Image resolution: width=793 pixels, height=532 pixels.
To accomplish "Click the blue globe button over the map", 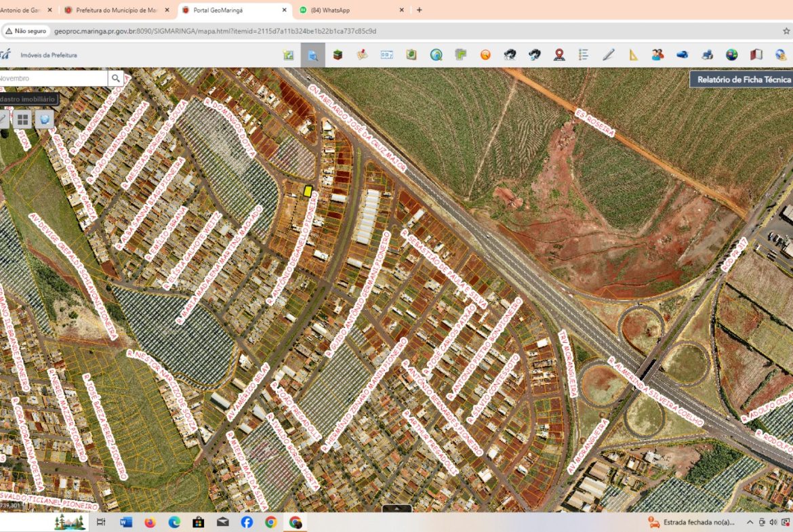I will (45, 120).
